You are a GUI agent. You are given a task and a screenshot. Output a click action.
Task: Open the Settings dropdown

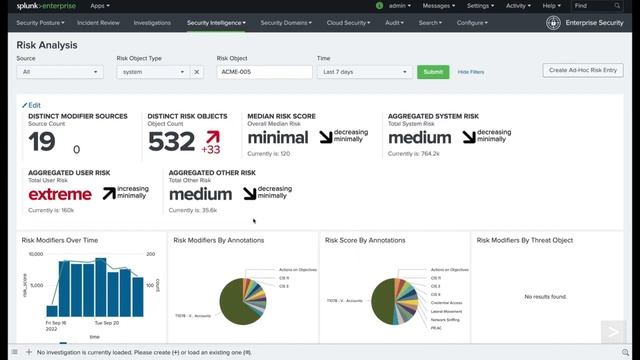(480, 6)
